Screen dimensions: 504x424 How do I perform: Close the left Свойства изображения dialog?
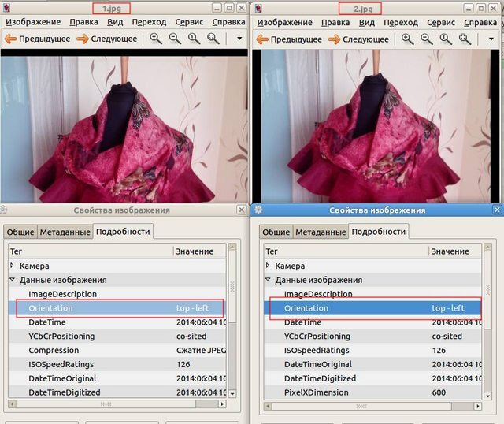242,210
